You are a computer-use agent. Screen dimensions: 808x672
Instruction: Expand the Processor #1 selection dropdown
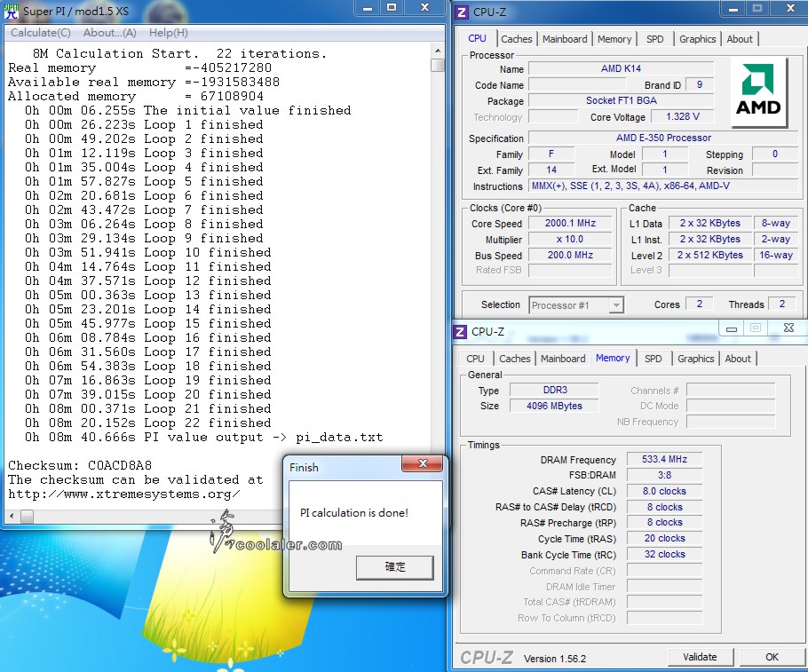tap(616, 305)
